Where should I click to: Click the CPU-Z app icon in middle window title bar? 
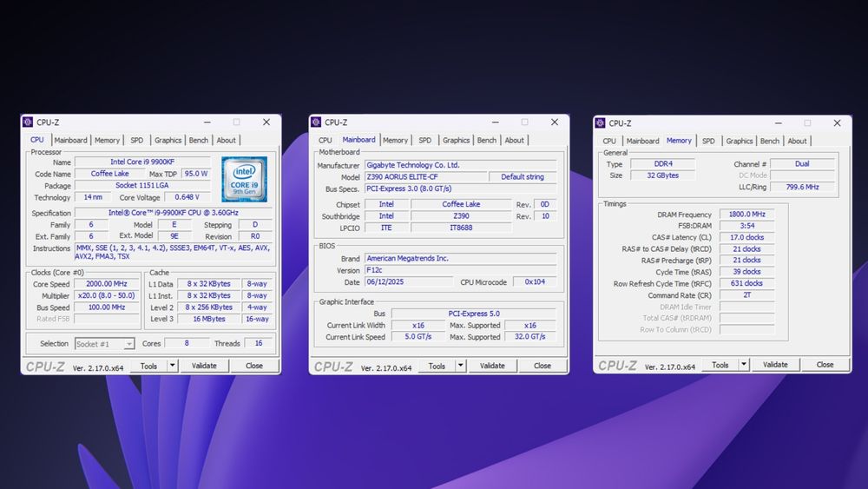pyautogui.click(x=316, y=122)
